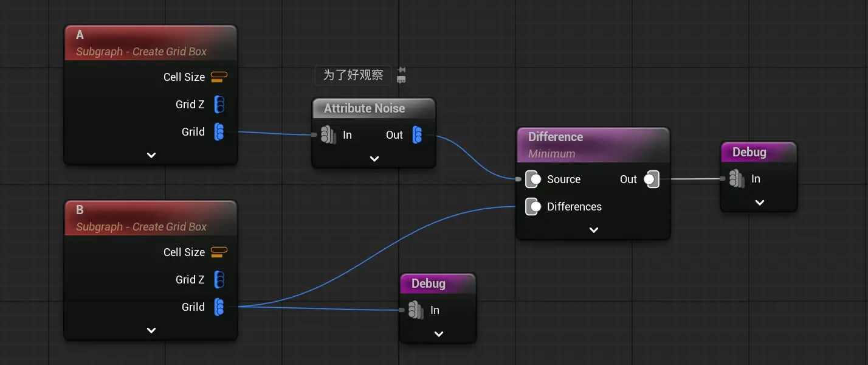Screen dimensions: 868x365
Task: Select the Grild output pin of node A
Action: 219,132
